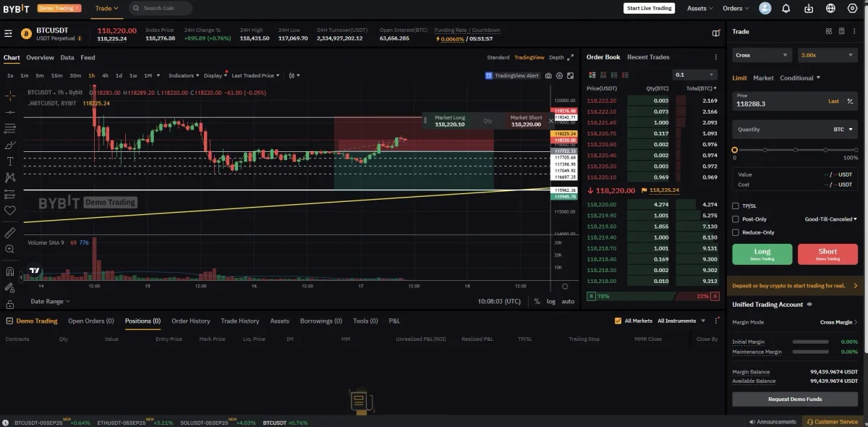Click Request Demo Funds button
Image resolution: width=868 pixels, height=427 pixels.
click(x=795, y=399)
